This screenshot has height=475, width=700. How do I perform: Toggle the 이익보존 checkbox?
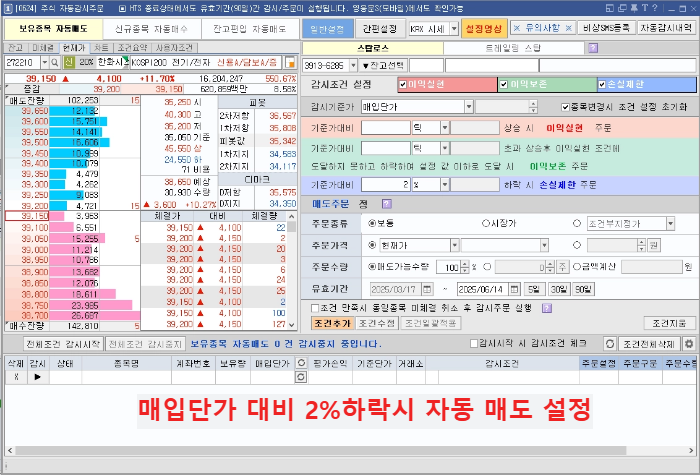point(504,84)
